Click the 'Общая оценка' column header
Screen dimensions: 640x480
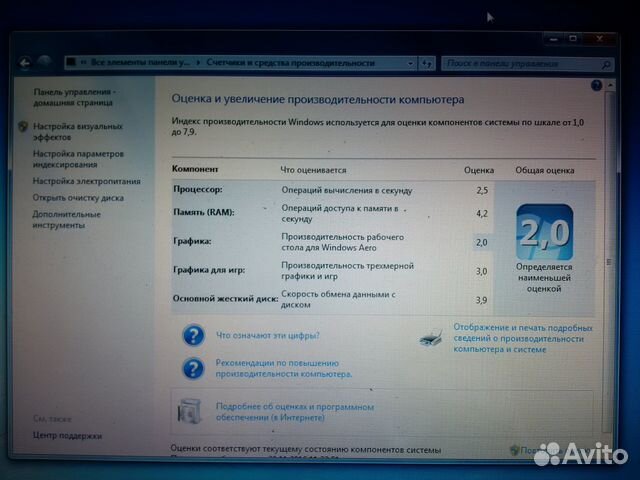(x=544, y=171)
